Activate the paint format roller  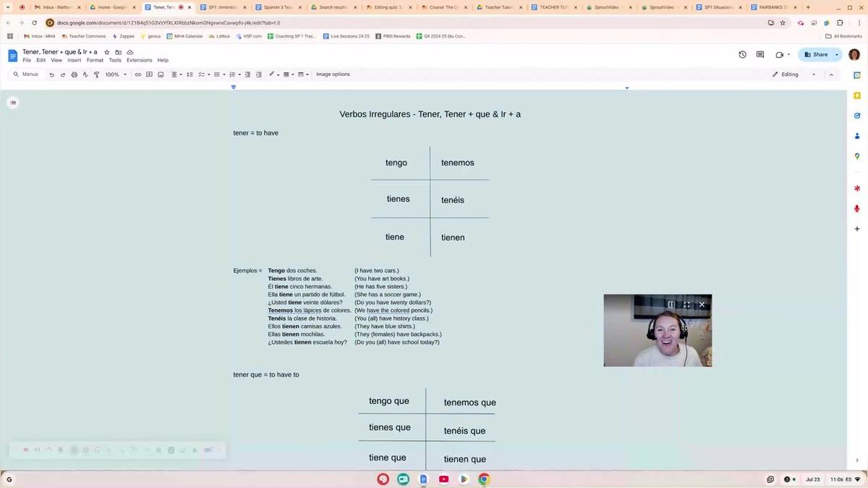click(96, 75)
